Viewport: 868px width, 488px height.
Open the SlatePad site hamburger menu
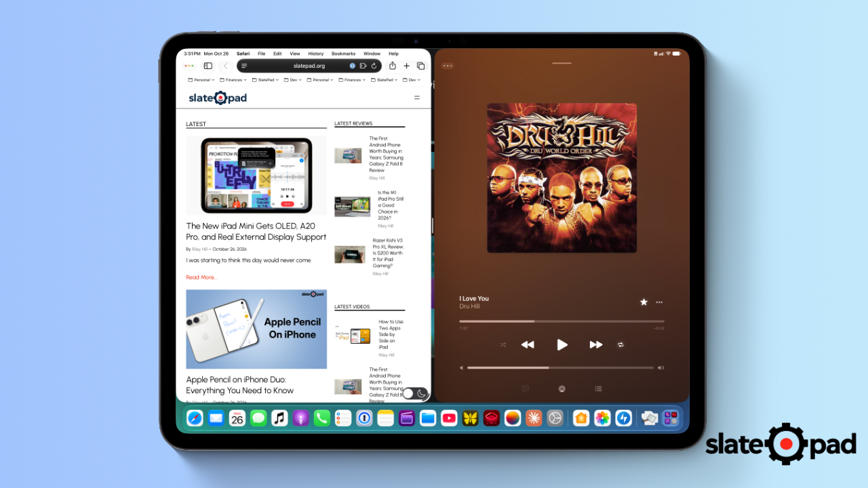coord(417,98)
